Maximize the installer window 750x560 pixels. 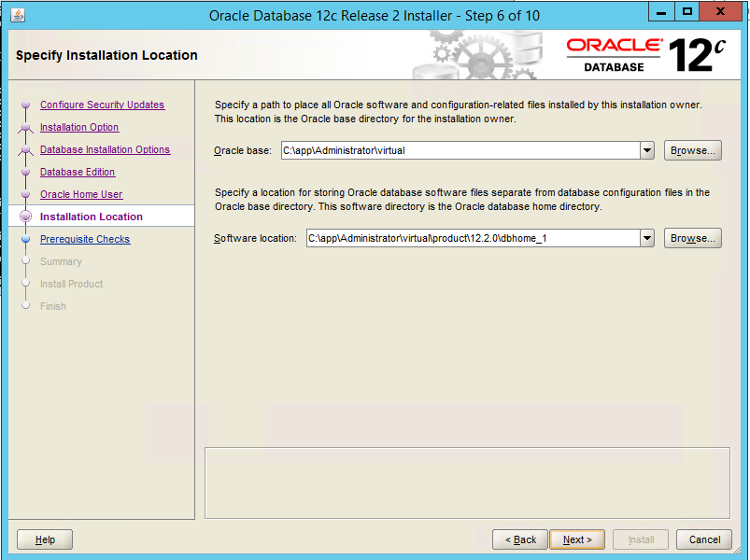687,12
